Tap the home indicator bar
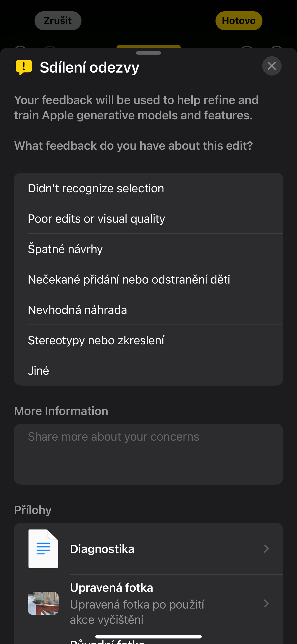The width and height of the screenshot is (297, 644). coord(148,637)
